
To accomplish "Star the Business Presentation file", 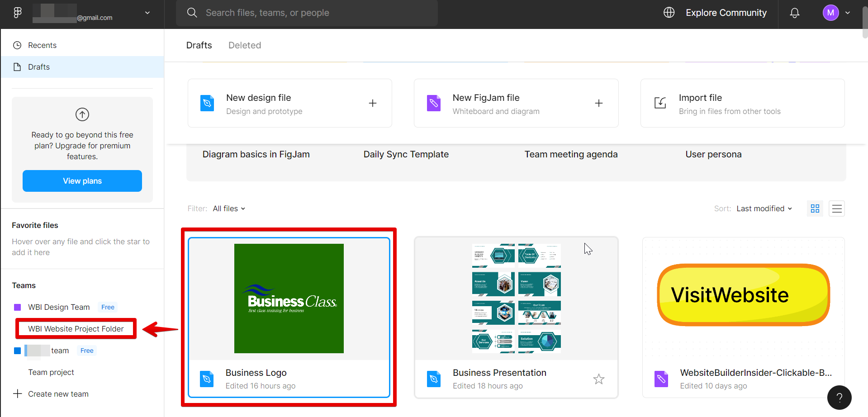I will point(599,379).
